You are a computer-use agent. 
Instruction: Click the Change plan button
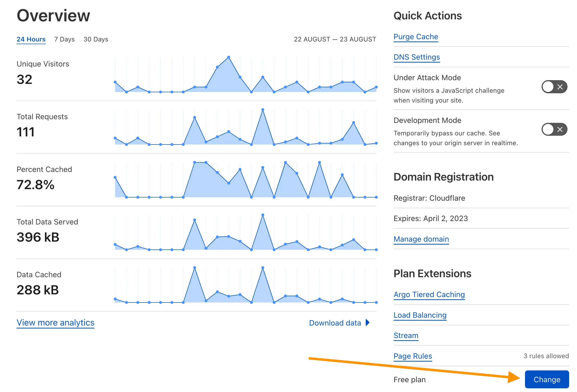(547, 379)
